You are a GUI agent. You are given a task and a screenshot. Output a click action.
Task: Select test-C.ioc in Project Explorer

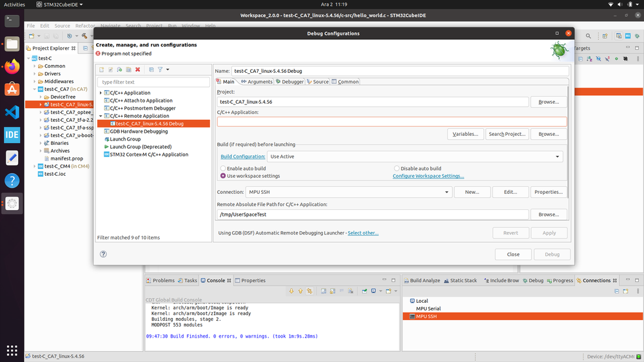click(x=55, y=174)
